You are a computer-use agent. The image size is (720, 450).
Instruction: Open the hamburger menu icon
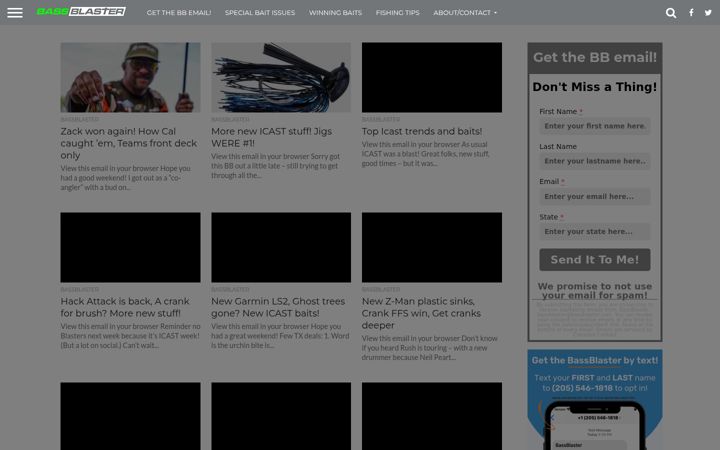point(15,12)
